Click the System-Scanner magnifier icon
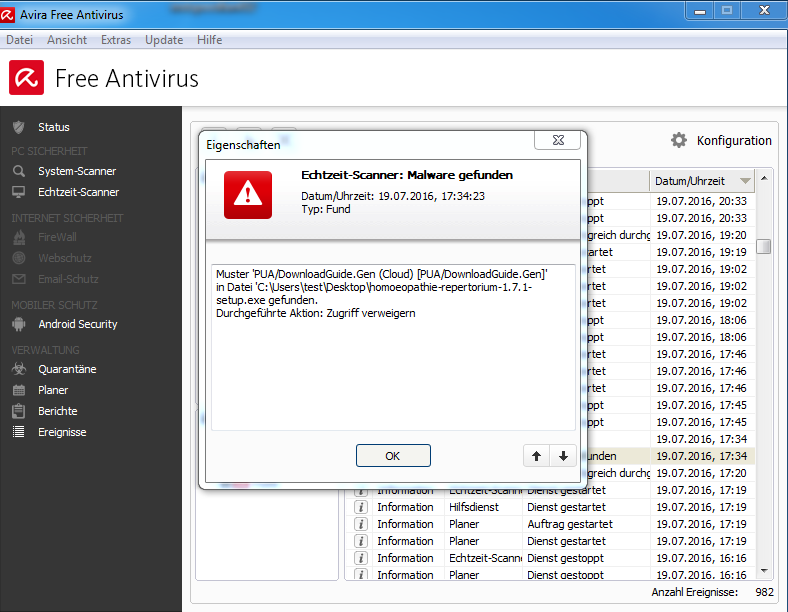Image resolution: width=788 pixels, height=612 pixels. 19,171
